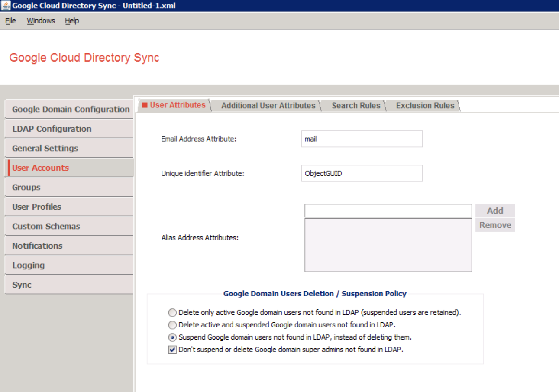The image size is (559, 392).
Task: Click the Unique identifier Attribute field
Action: pyautogui.click(x=362, y=173)
